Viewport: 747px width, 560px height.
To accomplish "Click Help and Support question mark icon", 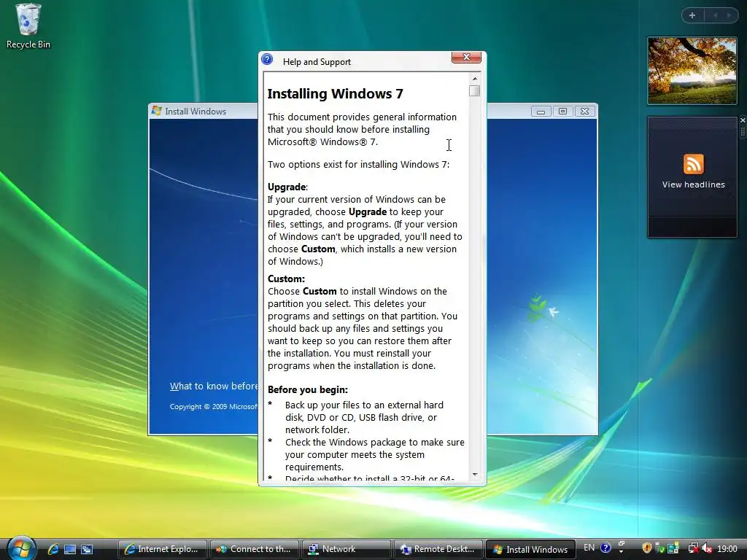I will [267, 60].
